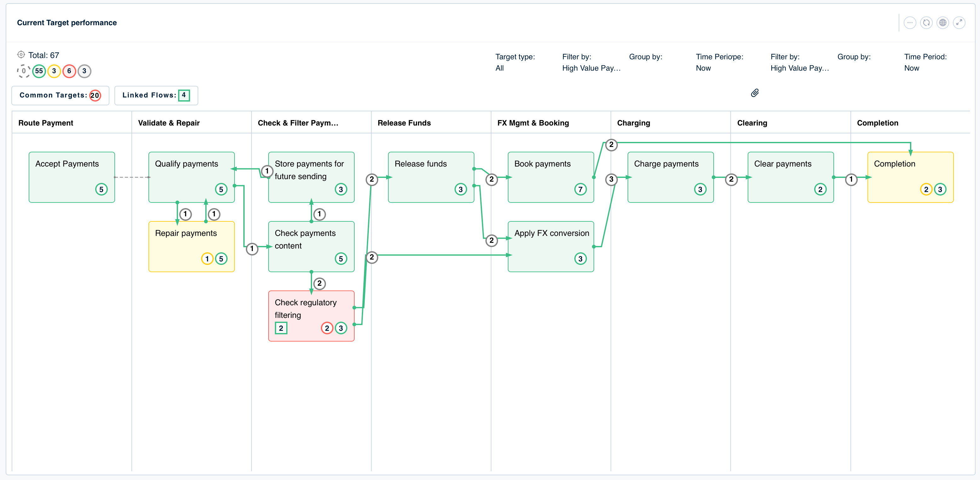Expand the panel to fullscreen

click(959, 23)
